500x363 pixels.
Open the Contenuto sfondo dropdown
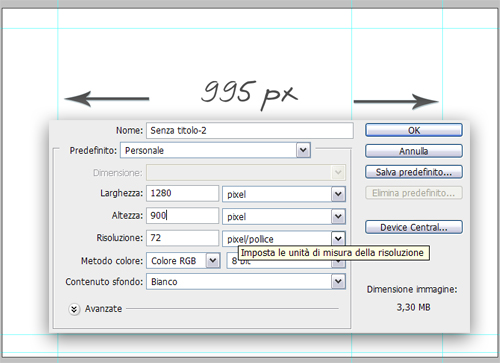point(246,282)
